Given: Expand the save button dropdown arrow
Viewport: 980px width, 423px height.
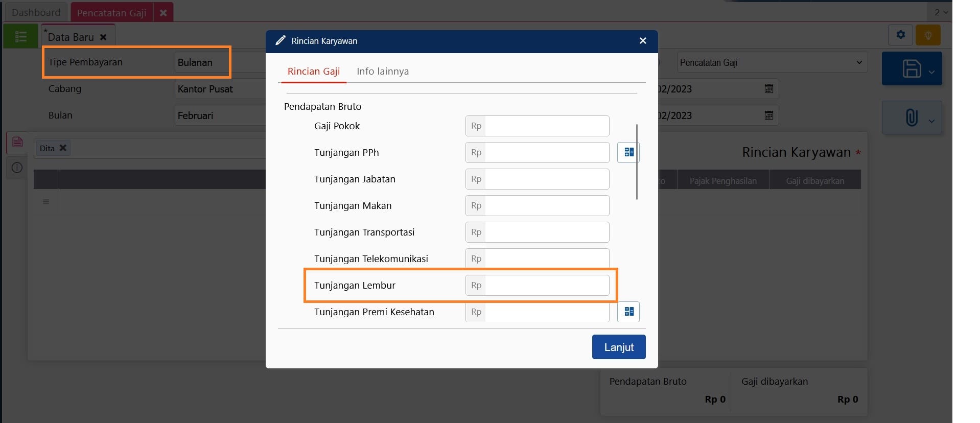Looking at the screenshot, I should pyautogui.click(x=931, y=72).
